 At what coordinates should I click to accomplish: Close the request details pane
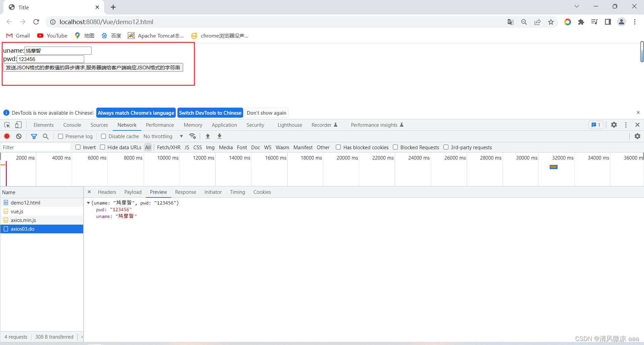pyautogui.click(x=89, y=192)
